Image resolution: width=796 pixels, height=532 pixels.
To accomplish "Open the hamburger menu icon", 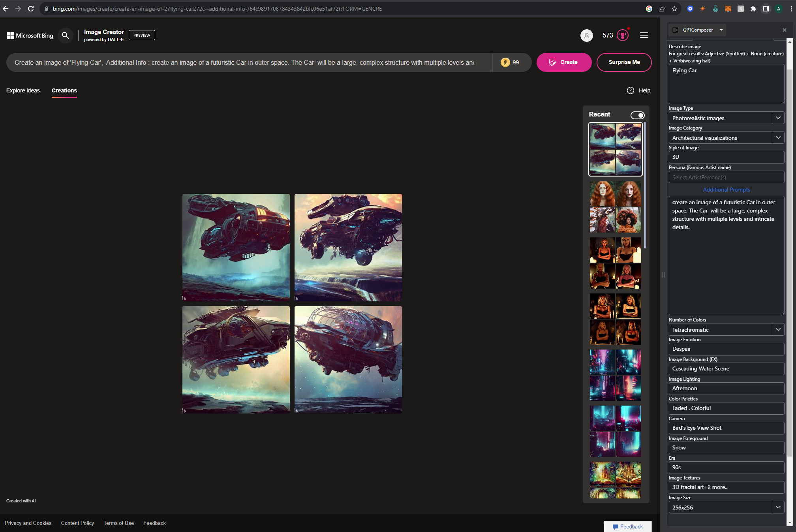I will [644, 36].
